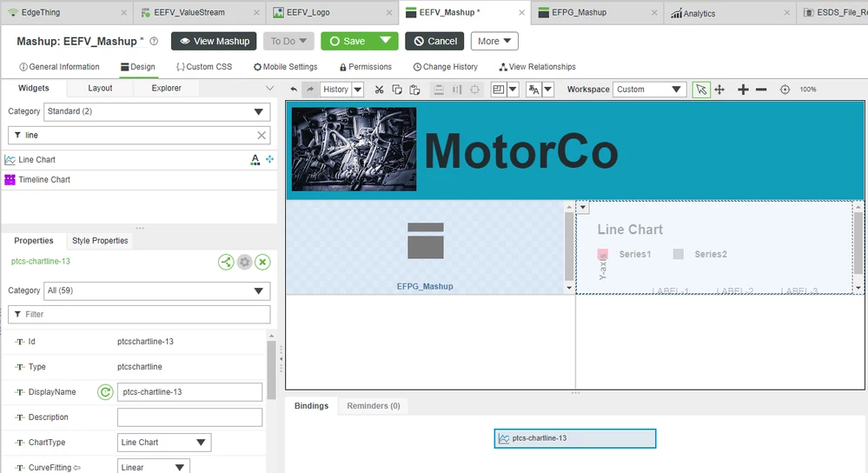The image size is (868, 473).
Task: Open the More menu
Action: pyautogui.click(x=494, y=41)
